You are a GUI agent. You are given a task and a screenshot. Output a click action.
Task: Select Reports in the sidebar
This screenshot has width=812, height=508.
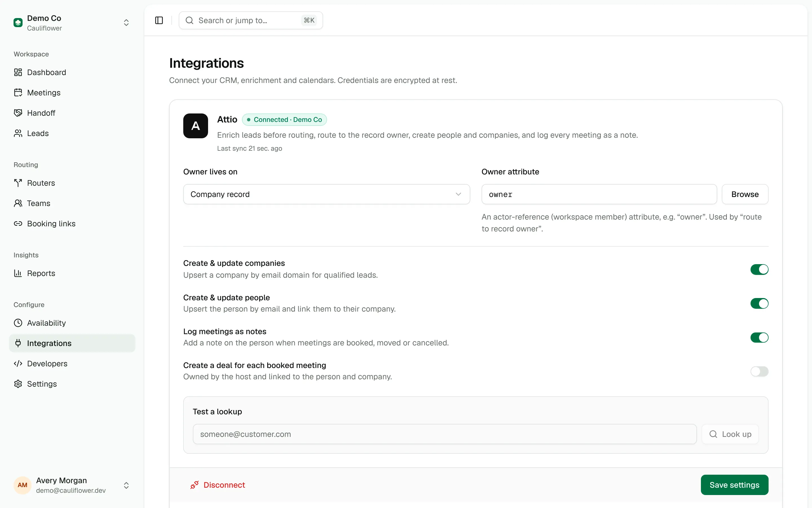click(72, 273)
